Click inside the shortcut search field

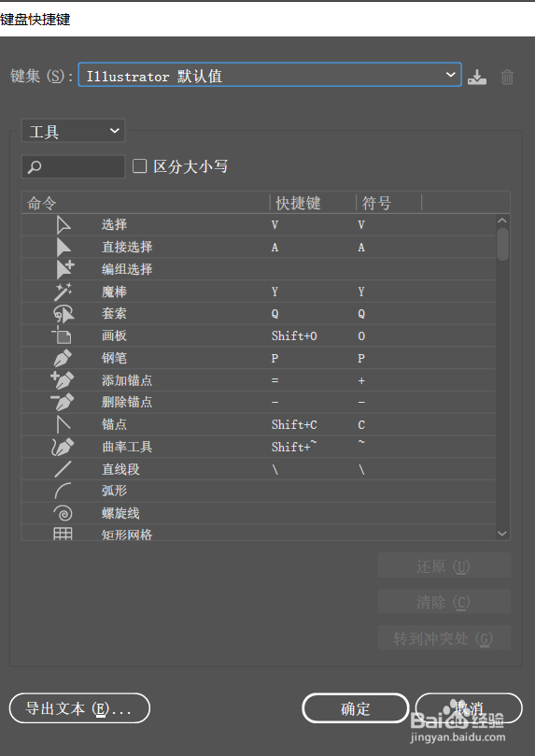coord(73,167)
